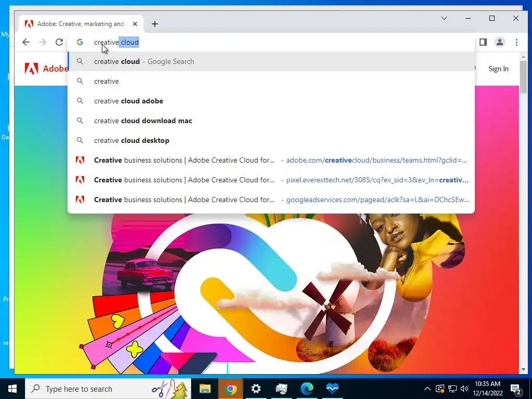Reload the page with the refresh icon
Viewport: 532px width, 399px height.
click(x=59, y=42)
